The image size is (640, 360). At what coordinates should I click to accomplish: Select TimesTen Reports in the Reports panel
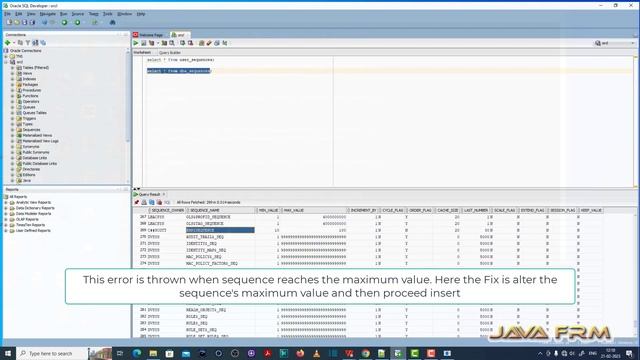click(x=30, y=225)
